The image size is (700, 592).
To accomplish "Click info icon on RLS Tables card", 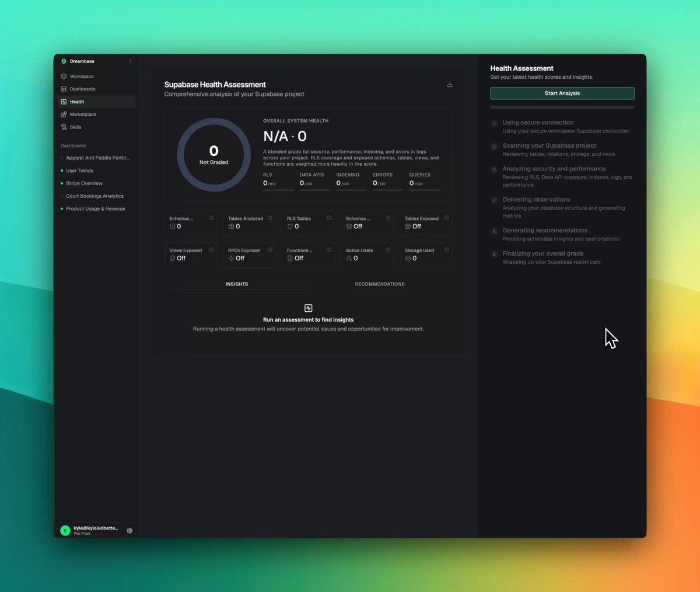I will (x=329, y=218).
